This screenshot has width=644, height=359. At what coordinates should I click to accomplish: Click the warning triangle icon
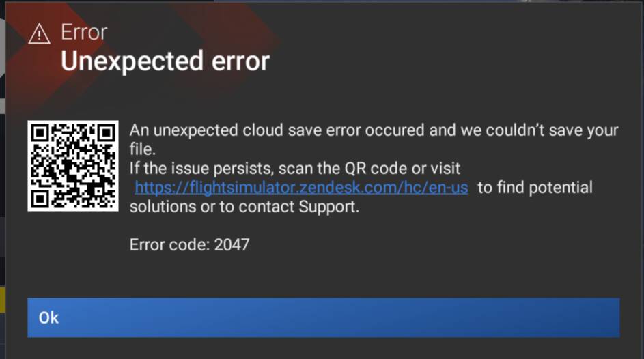click(39, 33)
